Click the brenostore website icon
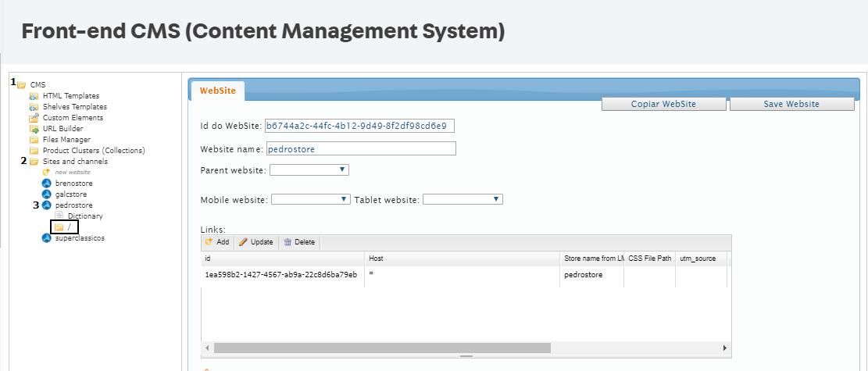The height and width of the screenshot is (371, 868). point(46,184)
